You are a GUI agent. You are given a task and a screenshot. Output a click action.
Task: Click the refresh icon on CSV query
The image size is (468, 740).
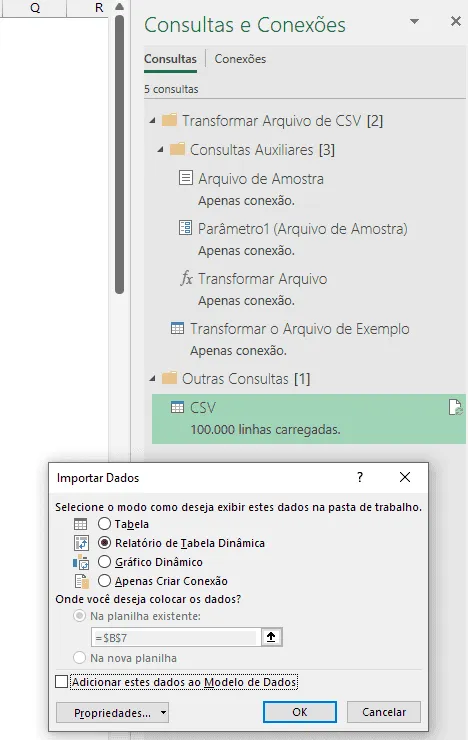[x=455, y=407]
